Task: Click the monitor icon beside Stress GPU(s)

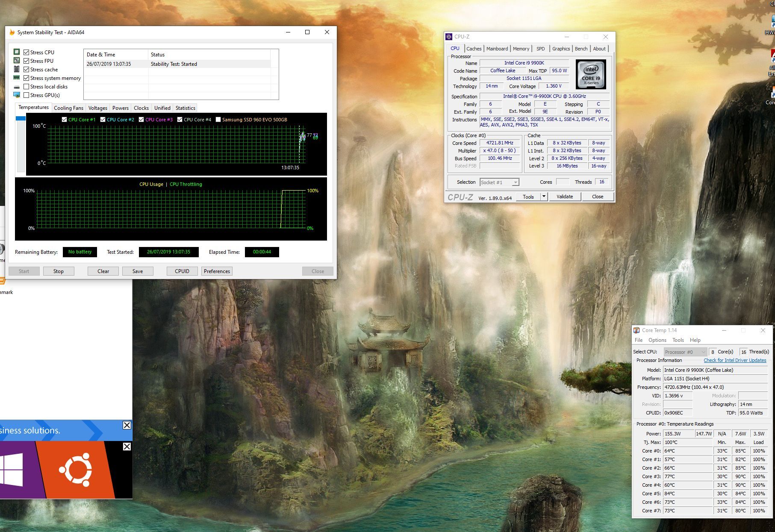Action: point(17,95)
